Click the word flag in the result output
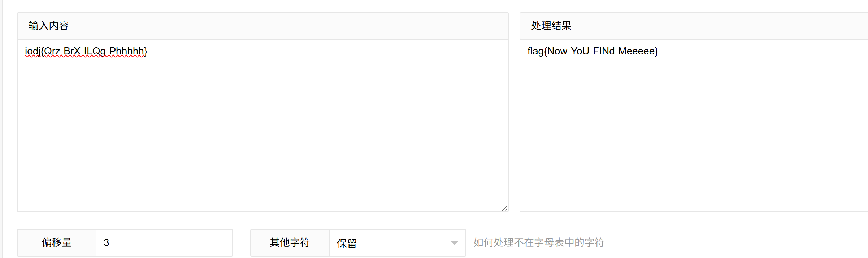 (535, 51)
